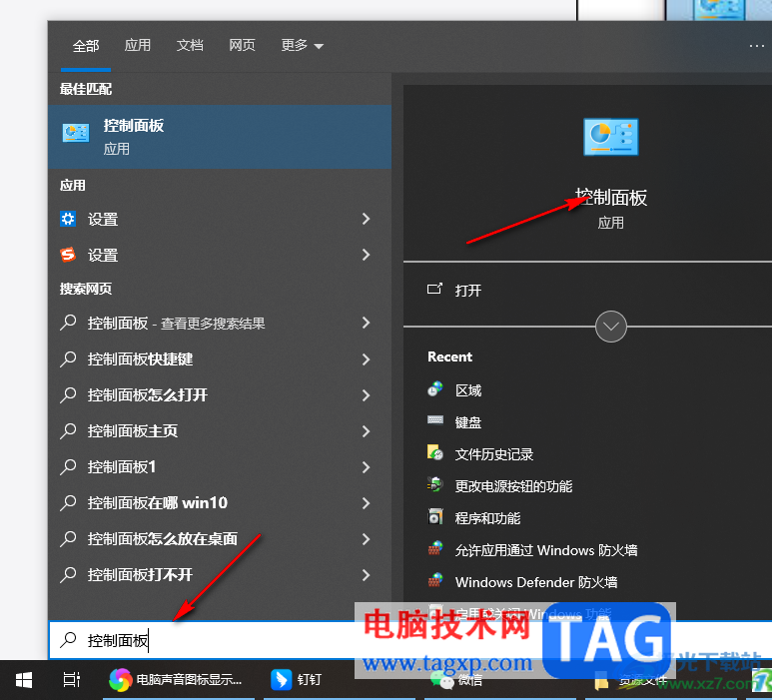
Task: Click the magnifier icon in the search box
Action: tap(68, 640)
